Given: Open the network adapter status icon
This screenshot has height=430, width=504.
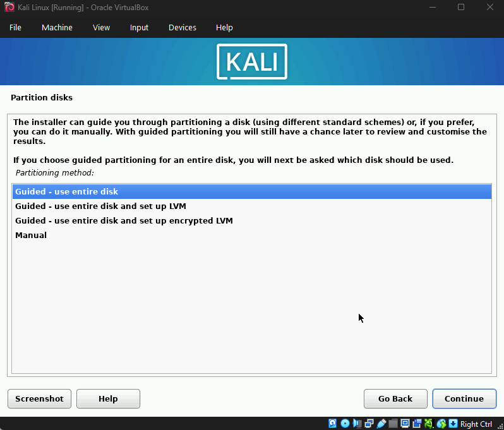Looking at the screenshot, I should click(x=369, y=424).
